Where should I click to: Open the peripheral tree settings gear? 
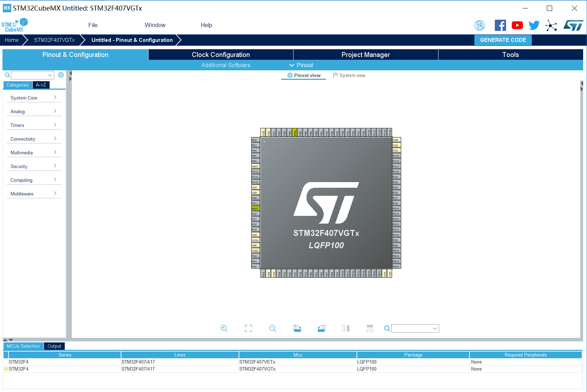[61, 75]
